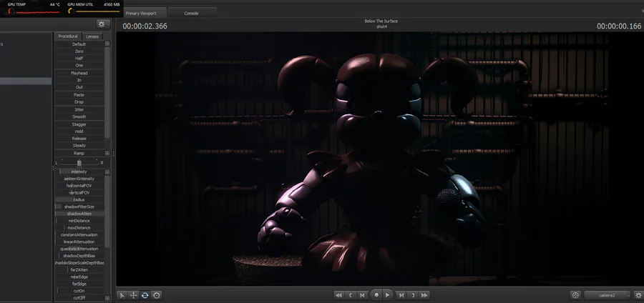Image resolution: width=644 pixels, height=303 pixels.
Task: Apply the Release preset
Action: click(79, 138)
